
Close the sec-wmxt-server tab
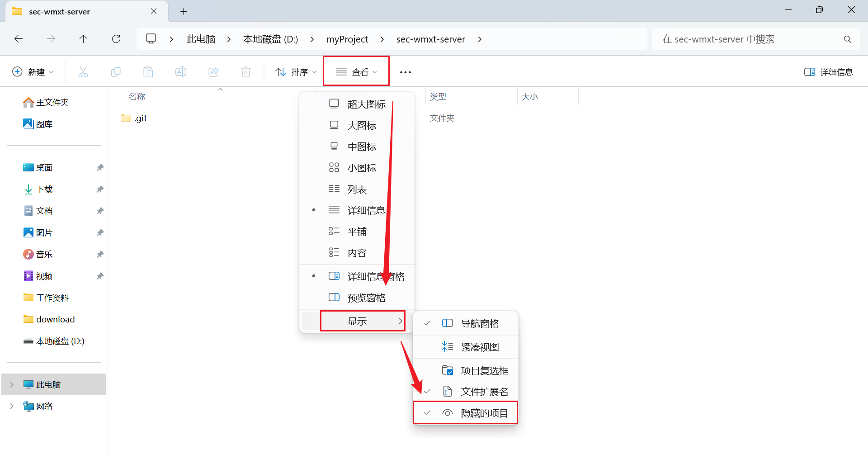154,11
